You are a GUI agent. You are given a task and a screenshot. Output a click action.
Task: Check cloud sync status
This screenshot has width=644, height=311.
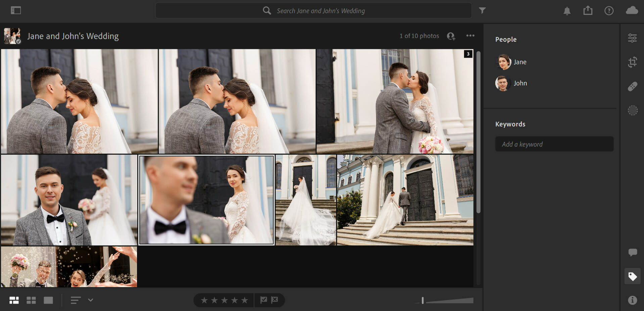632,10
